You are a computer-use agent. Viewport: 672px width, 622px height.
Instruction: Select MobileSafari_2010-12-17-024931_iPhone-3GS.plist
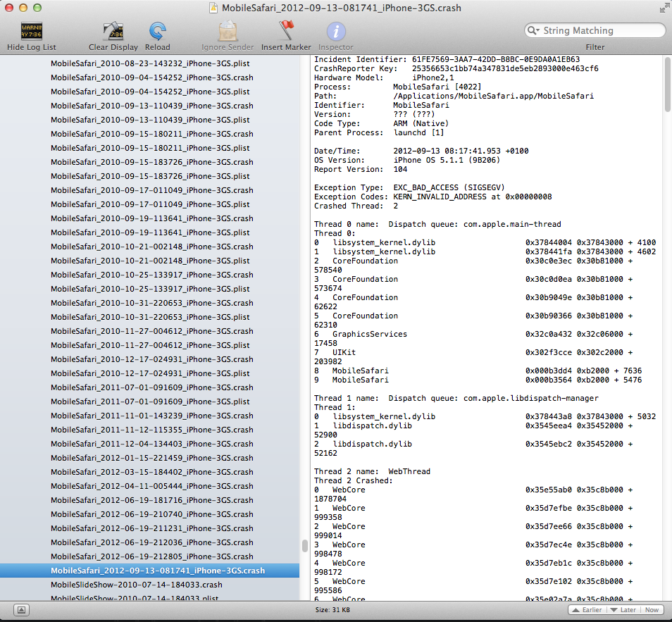click(x=150, y=373)
